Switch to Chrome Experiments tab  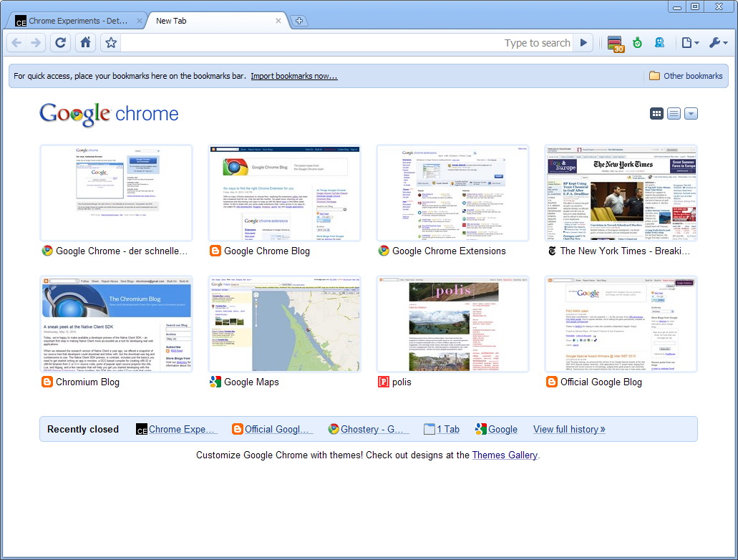click(75, 21)
